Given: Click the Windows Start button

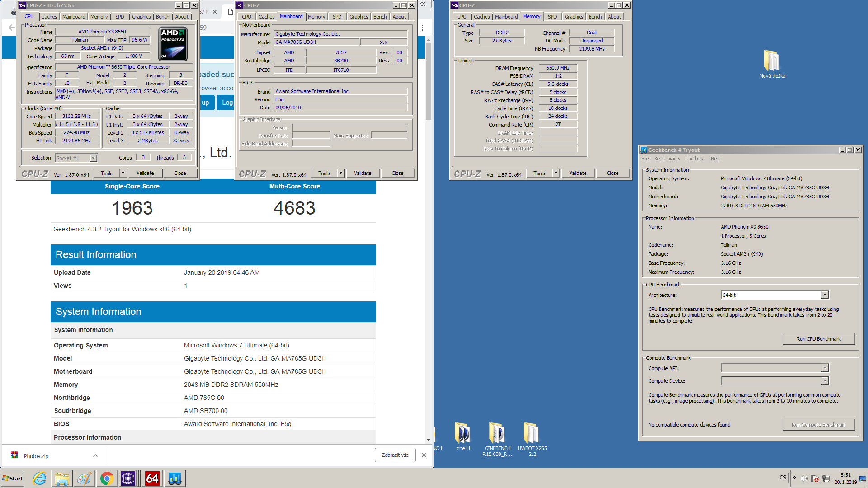Looking at the screenshot, I should coord(13,479).
